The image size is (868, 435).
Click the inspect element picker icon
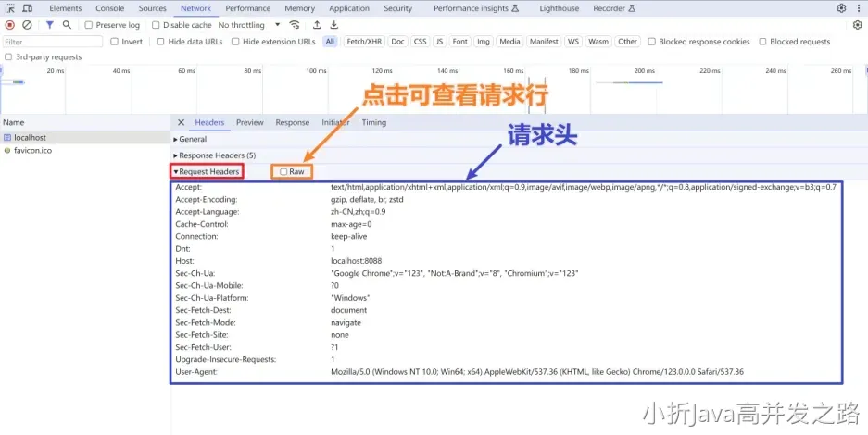[x=11, y=8]
